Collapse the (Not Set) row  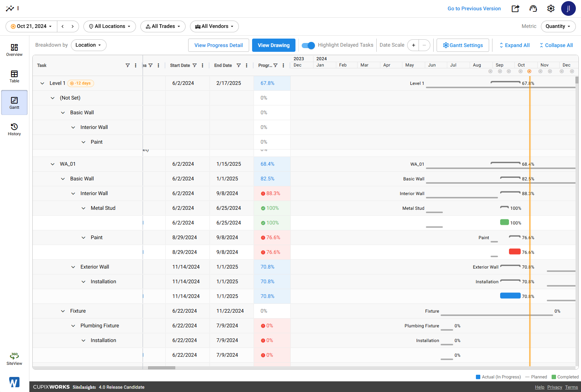tap(53, 98)
